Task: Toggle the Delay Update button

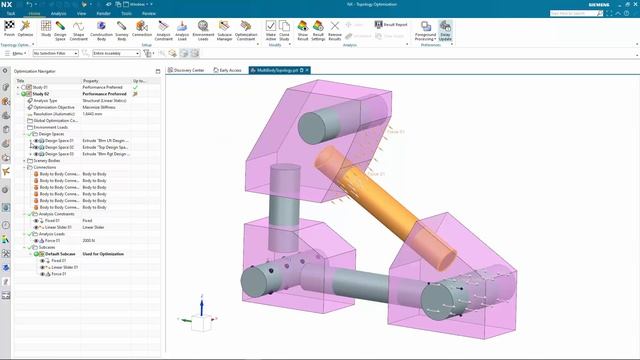Action: point(445,30)
